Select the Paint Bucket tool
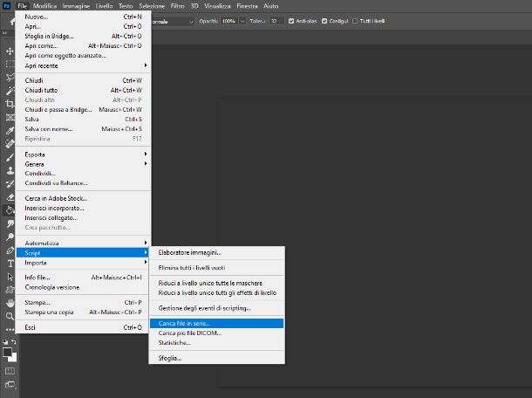Image resolution: width=532 pixels, height=398 pixels. pyautogui.click(x=10, y=210)
